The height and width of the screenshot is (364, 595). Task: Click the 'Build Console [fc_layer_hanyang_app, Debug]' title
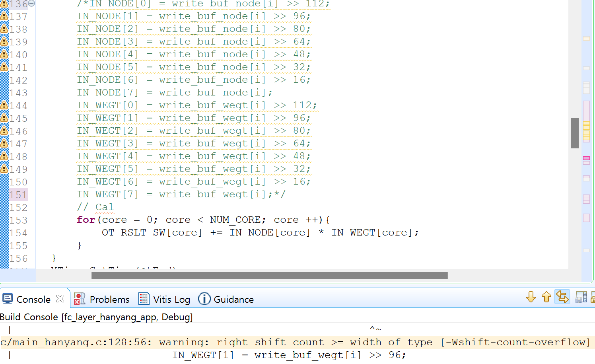[x=96, y=317]
